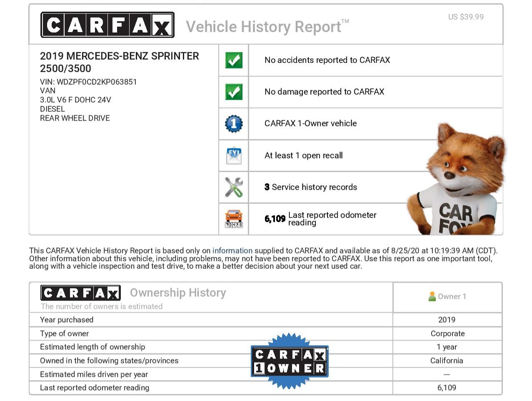Click the CARFAX logo in the report header
Image resolution: width=532 pixels, height=401 pixels.
pos(107,25)
